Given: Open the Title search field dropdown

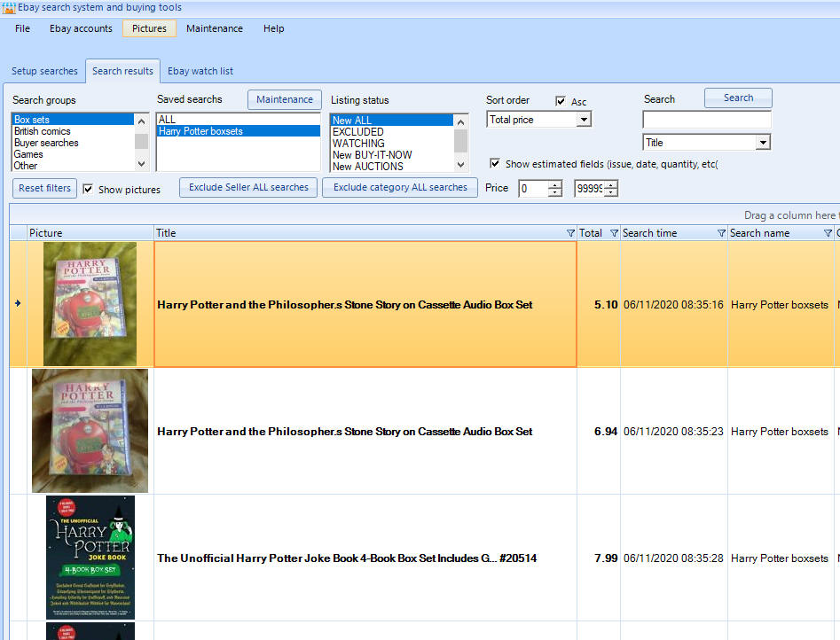Looking at the screenshot, I should click(x=763, y=143).
